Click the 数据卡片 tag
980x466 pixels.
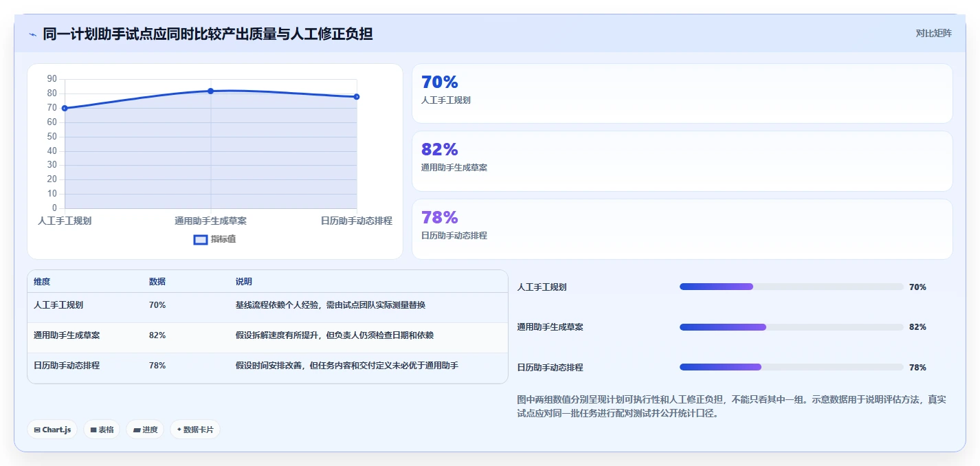(x=195, y=430)
